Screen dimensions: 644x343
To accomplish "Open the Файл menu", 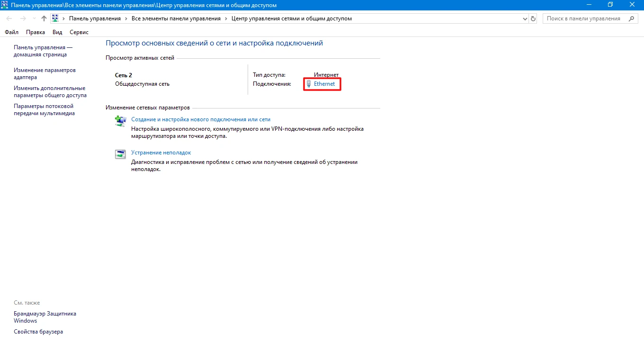I will 11,32.
